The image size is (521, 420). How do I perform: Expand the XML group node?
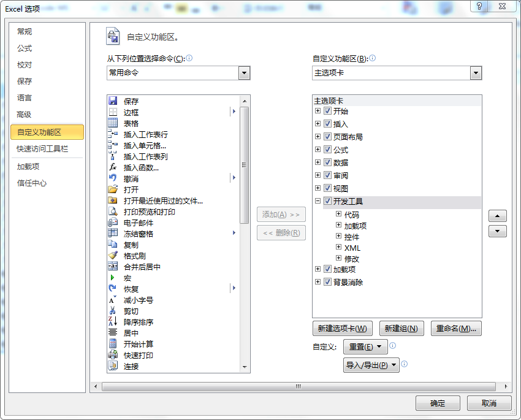(x=338, y=247)
